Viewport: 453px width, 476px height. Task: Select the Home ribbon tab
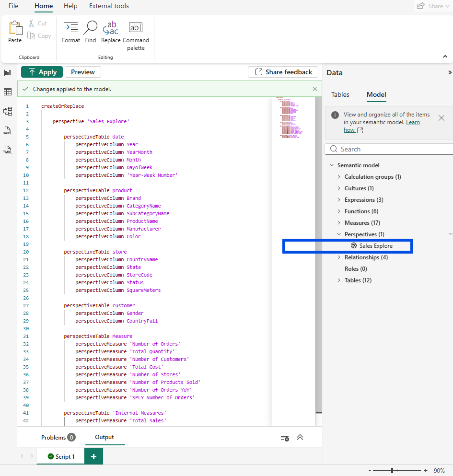(44, 6)
